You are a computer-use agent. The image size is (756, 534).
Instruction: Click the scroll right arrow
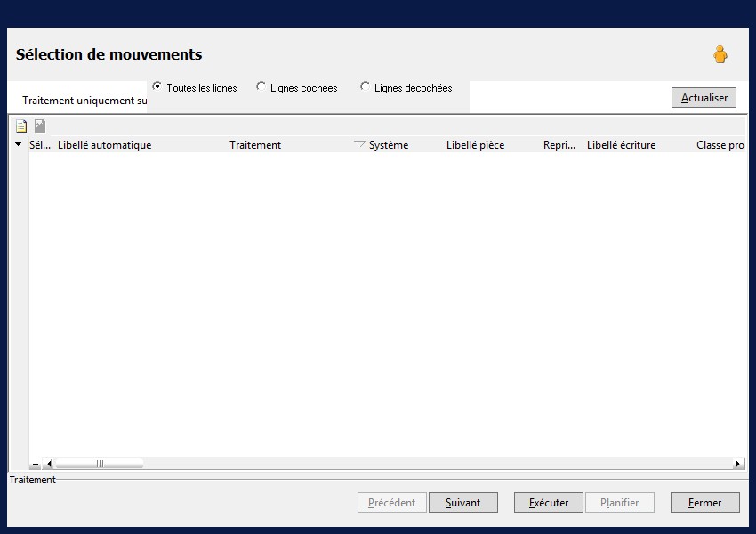[737, 464]
